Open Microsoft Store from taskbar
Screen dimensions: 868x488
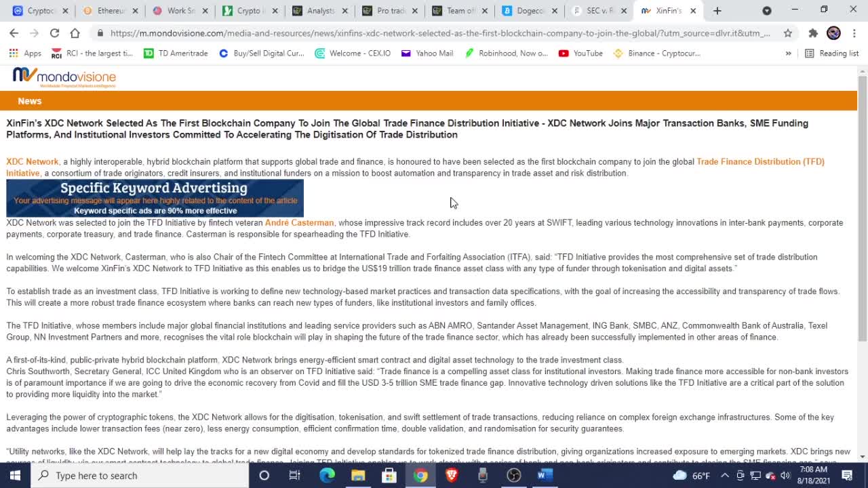coord(389,475)
